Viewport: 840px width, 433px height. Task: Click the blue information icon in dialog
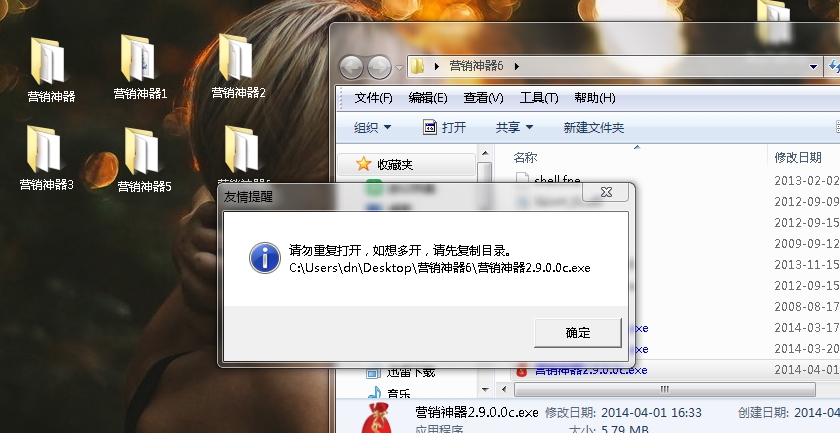(x=265, y=258)
